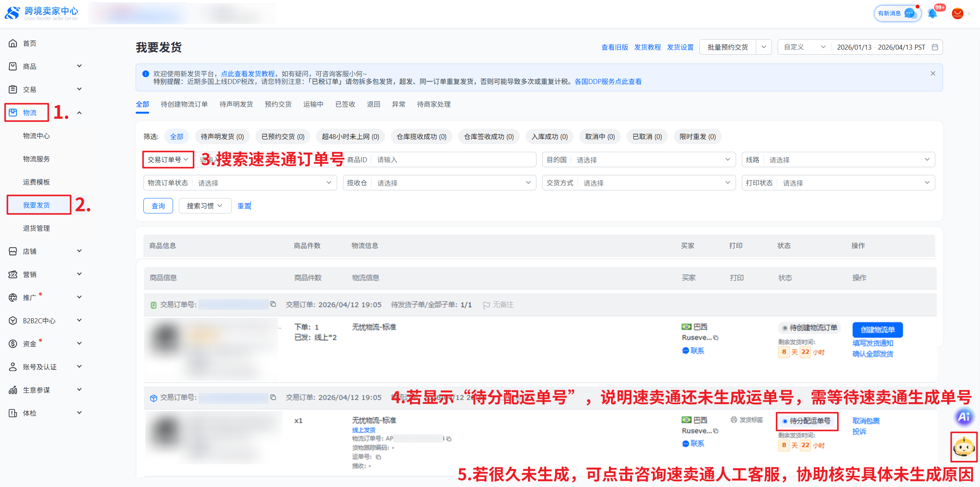Click the customer service robot icon
The height and width of the screenshot is (487, 980).
click(x=964, y=447)
